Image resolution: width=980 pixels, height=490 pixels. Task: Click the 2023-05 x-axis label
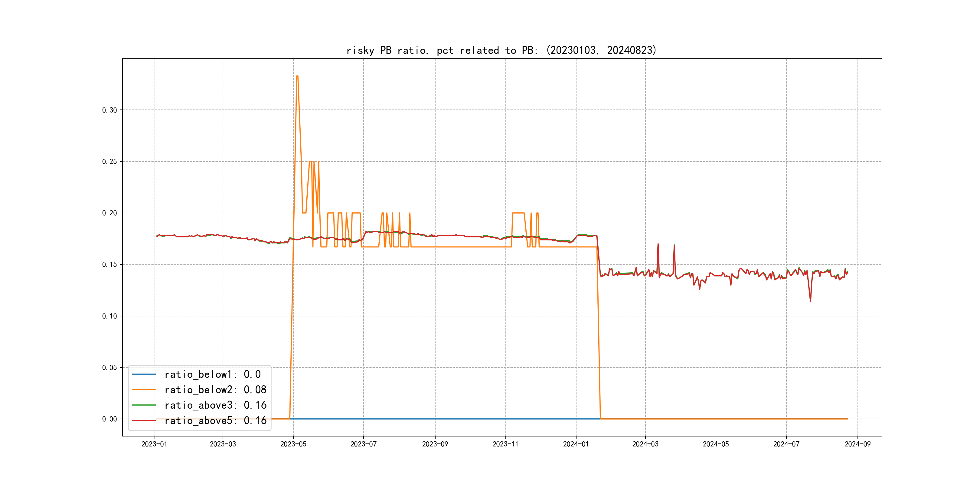pyautogui.click(x=293, y=444)
